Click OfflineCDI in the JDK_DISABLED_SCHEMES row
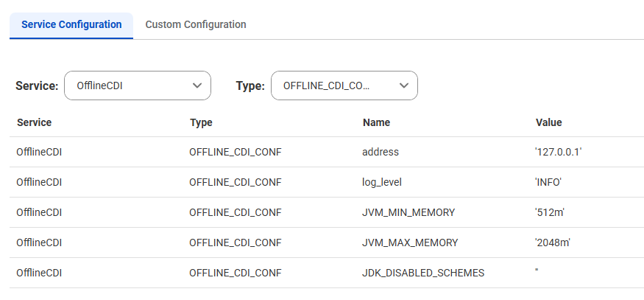This screenshot has height=300, width=644. pos(39,273)
